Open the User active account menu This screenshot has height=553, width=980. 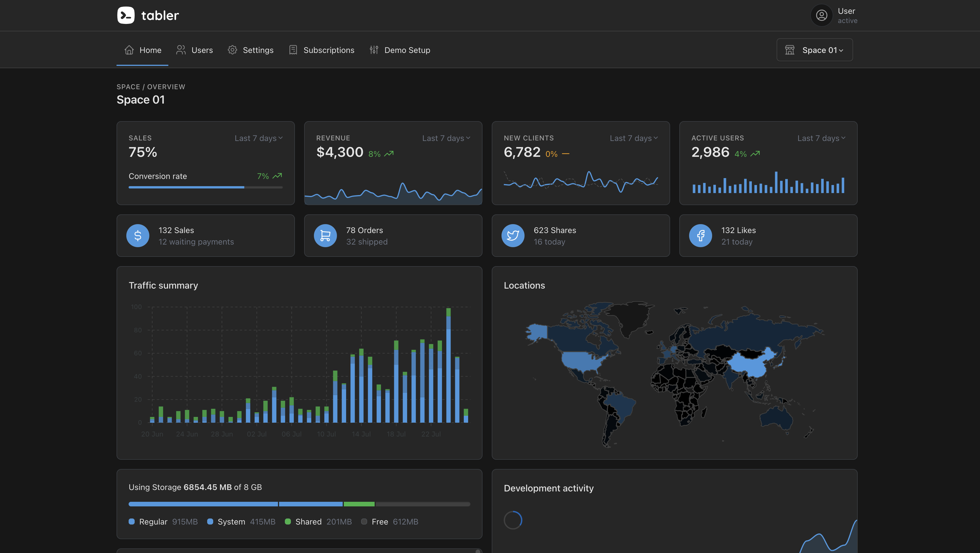click(834, 15)
